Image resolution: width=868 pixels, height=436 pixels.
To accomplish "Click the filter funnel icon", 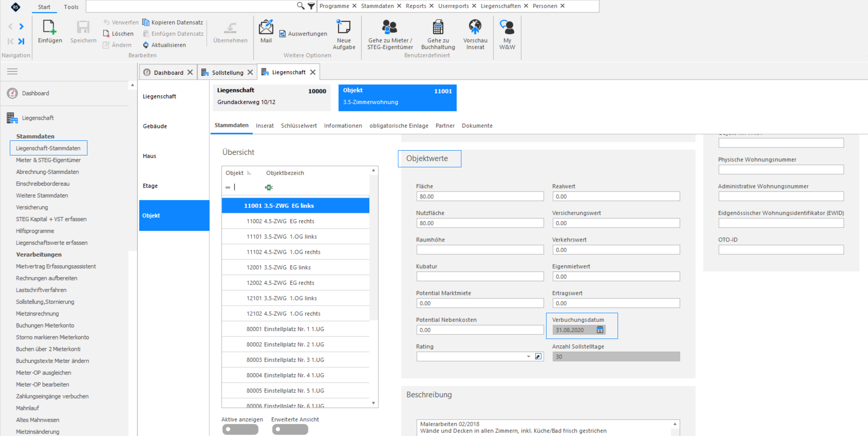I will point(311,6).
